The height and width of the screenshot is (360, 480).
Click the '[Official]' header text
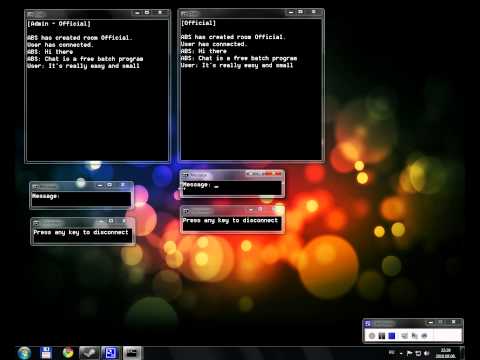[x=198, y=23]
